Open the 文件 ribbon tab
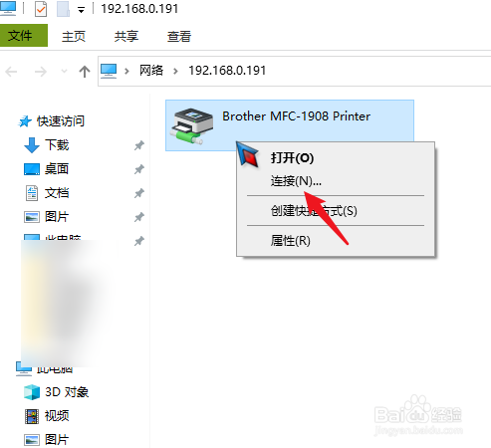Screen dimensions: 491x448 24,35
